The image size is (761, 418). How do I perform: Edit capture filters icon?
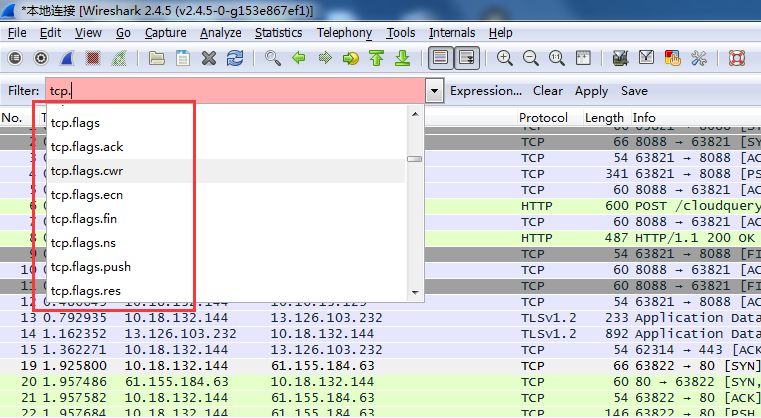coord(620,59)
